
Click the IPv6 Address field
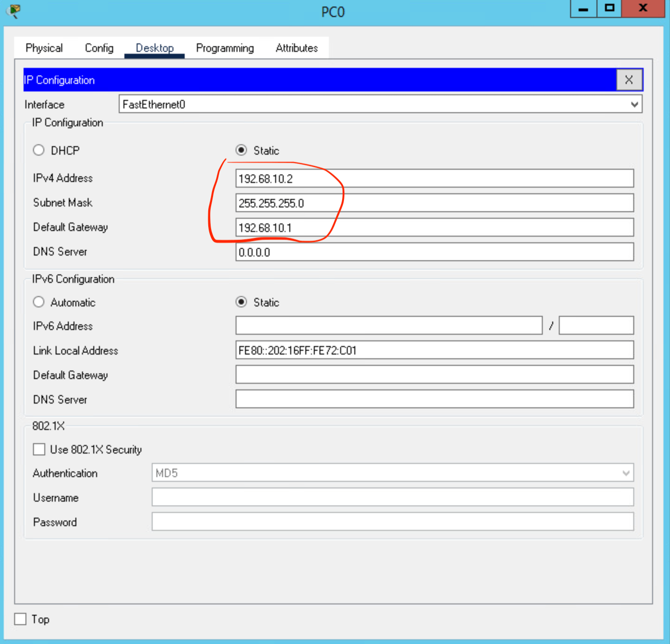pyautogui.click(x=389, y=326)
